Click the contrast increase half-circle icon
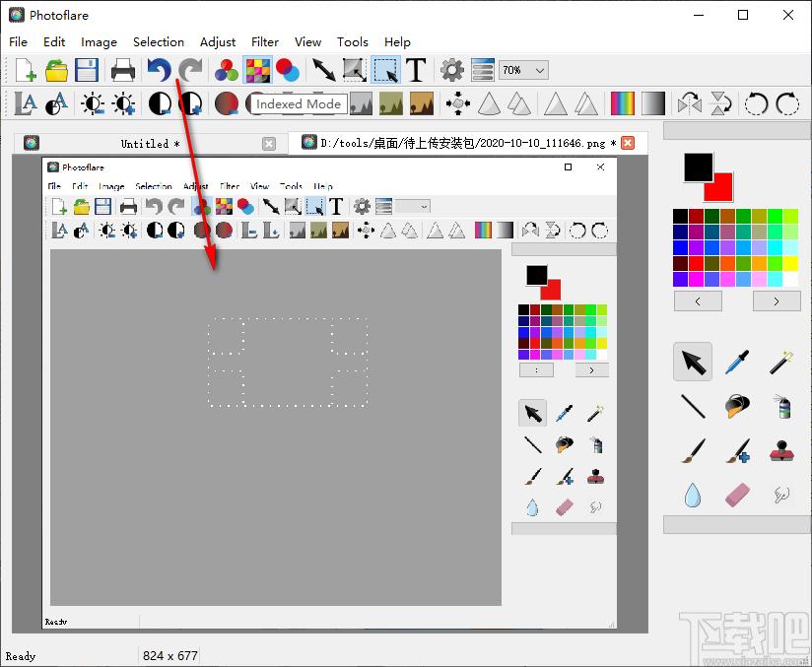 [190, 103]
